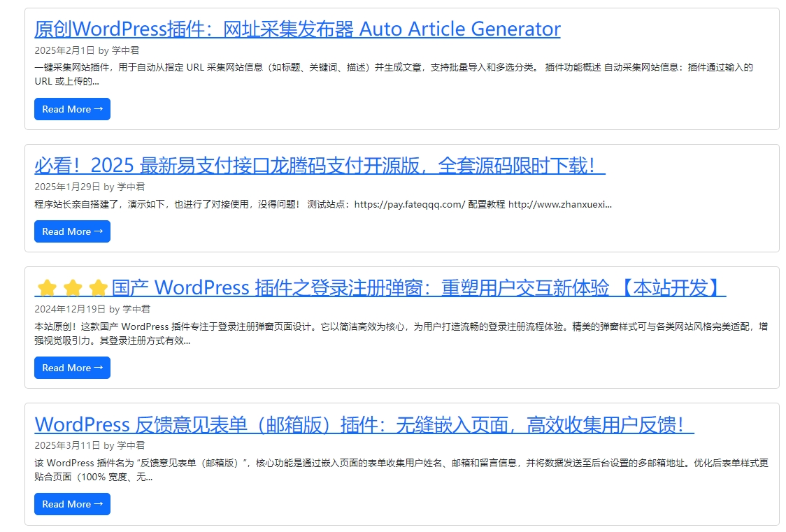Image resolution: width=786 pixels, height=532 pixels.
Task: Click Read More on the 易支付 payment post
Action: 72,231
